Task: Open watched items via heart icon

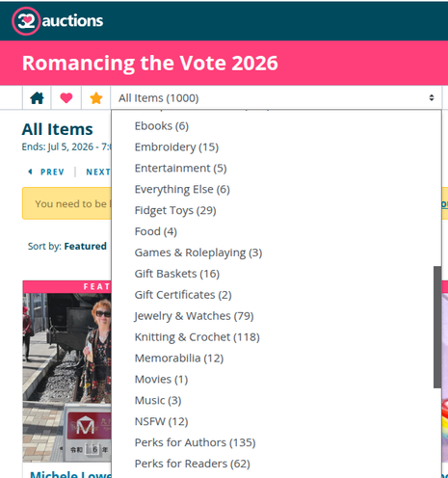Action: click(66, 98)
